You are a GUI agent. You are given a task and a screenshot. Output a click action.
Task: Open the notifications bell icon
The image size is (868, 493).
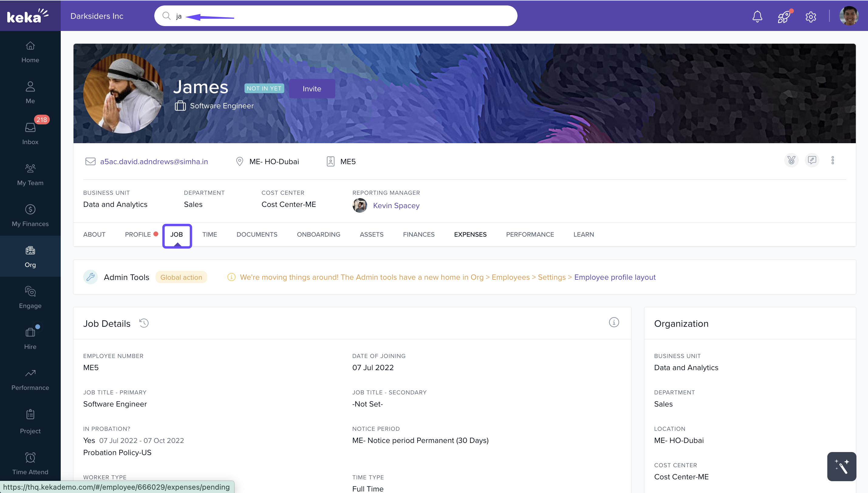pos(757,16)
